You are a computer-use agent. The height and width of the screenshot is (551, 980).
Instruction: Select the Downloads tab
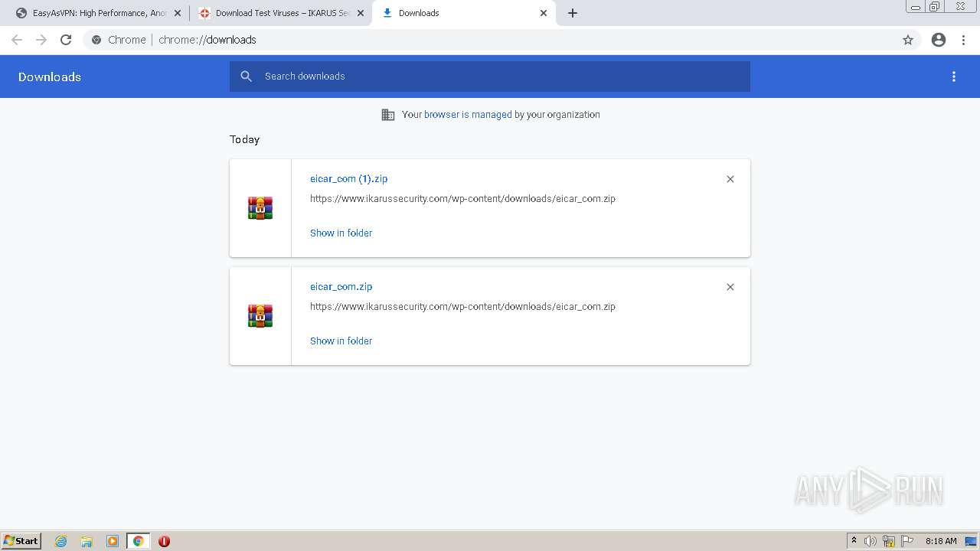click(465, 13)
